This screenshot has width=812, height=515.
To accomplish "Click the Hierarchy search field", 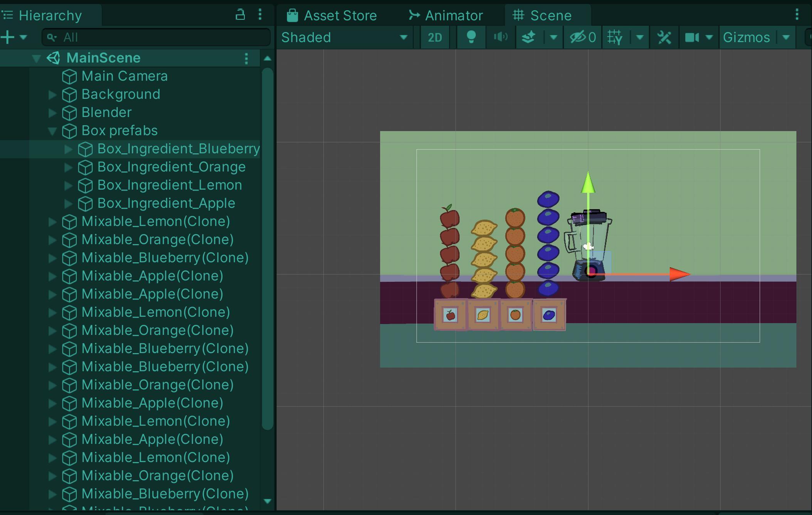I will 154,37.
